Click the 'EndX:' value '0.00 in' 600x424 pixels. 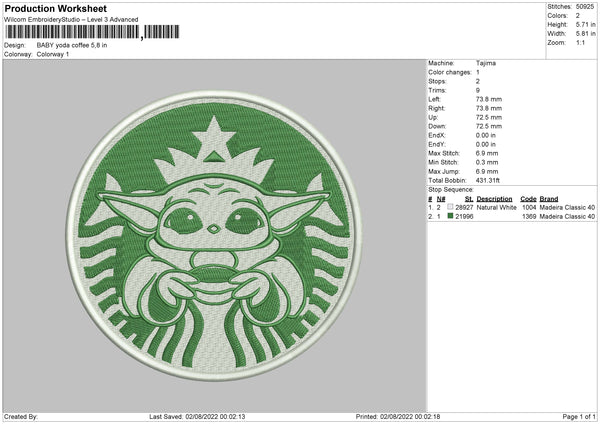click(486, 135)
